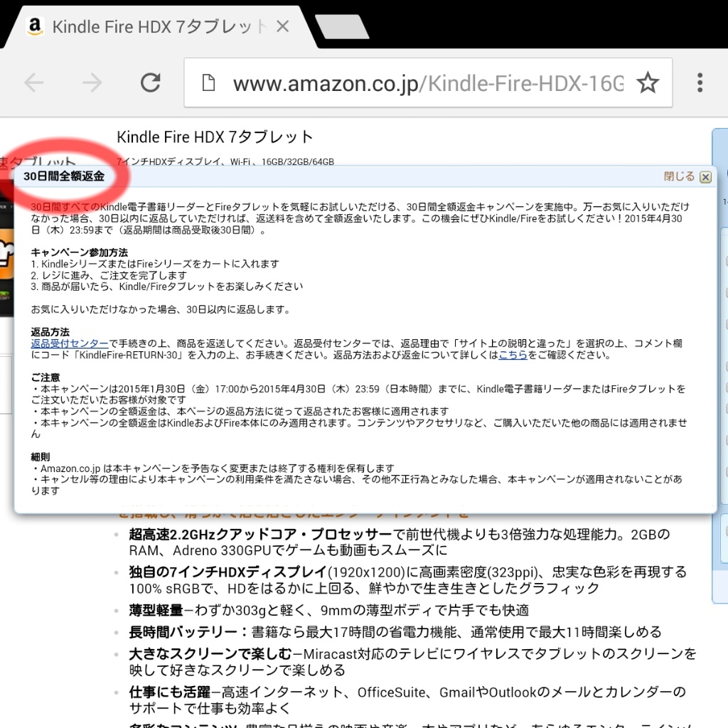Image resolution: width=728 pixels, height=728 pixels.
Task: Click the page icon in the address bar
Action: coord(208,82)
